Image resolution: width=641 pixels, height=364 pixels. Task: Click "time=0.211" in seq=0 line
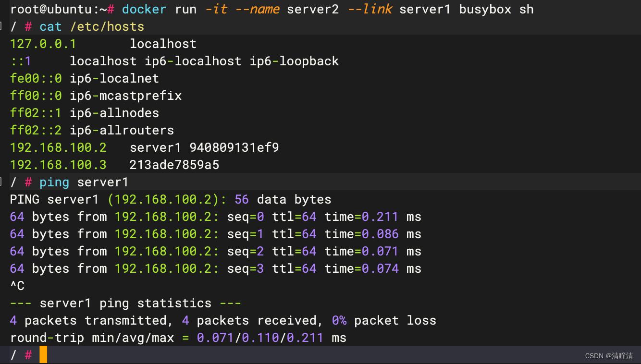tap(362, 217)
